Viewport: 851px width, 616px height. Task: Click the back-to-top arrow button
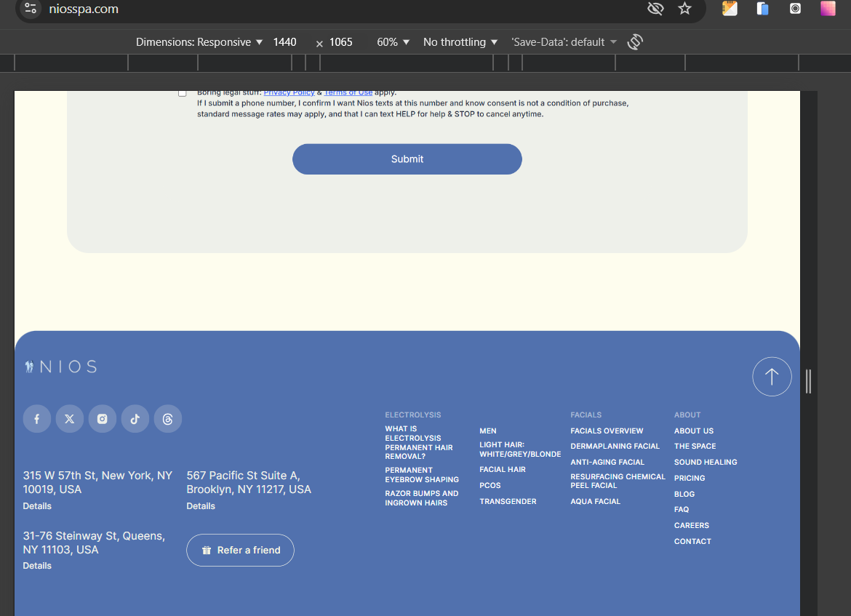[x=771, y=376]
